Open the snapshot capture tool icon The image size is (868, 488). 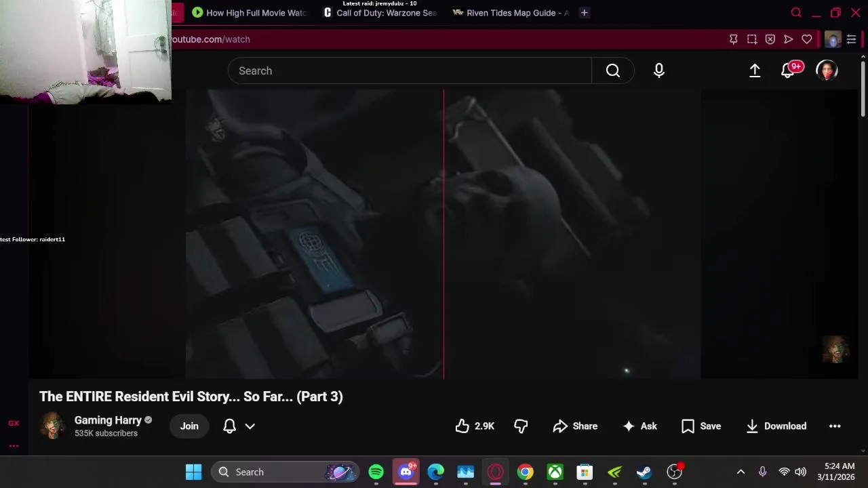tap(751, 39)
